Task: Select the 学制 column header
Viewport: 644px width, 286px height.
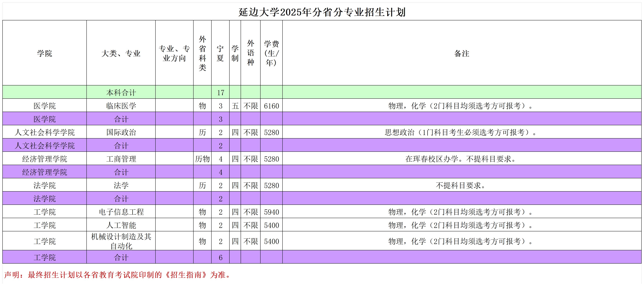Action: pyautogui.click(x=235, y=53)
